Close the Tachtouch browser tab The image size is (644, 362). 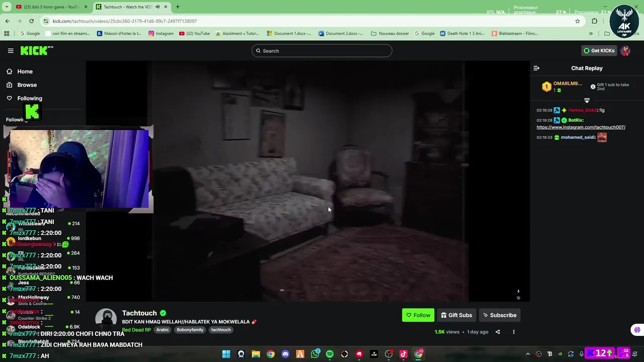[x=166, y=7]
